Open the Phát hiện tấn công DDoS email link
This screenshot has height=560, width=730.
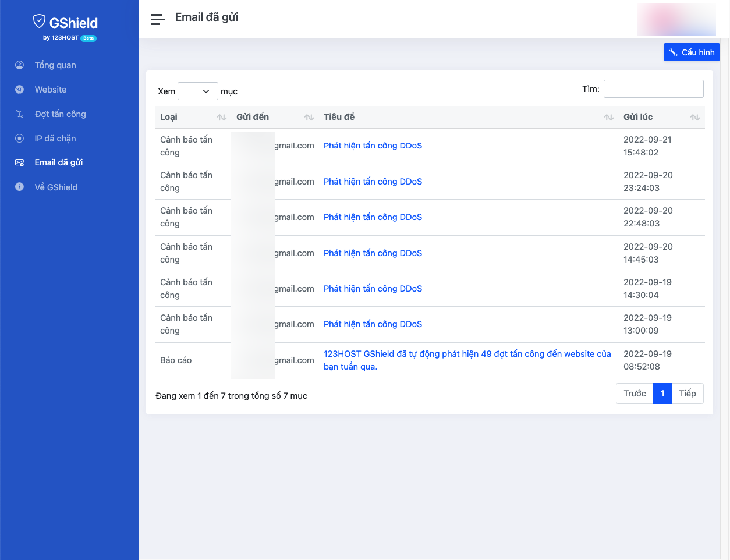(373, 146)
